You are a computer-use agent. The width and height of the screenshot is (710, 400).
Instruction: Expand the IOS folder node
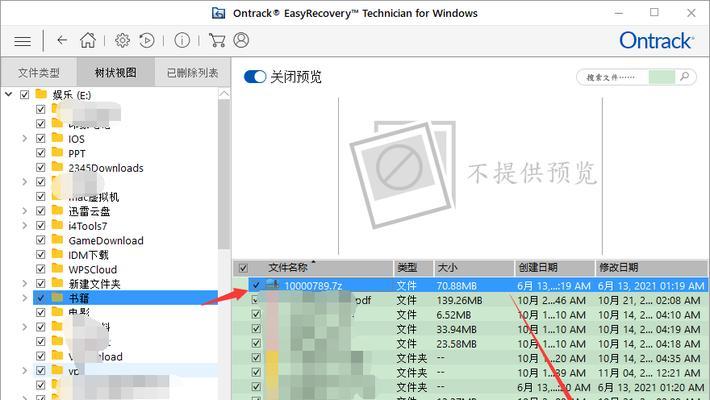pyautogui.click(x=24, y=138)
